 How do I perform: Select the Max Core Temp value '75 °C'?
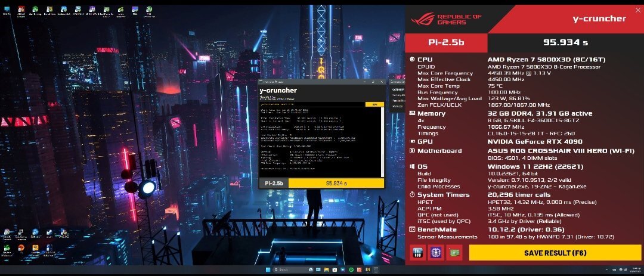(495, 86)
